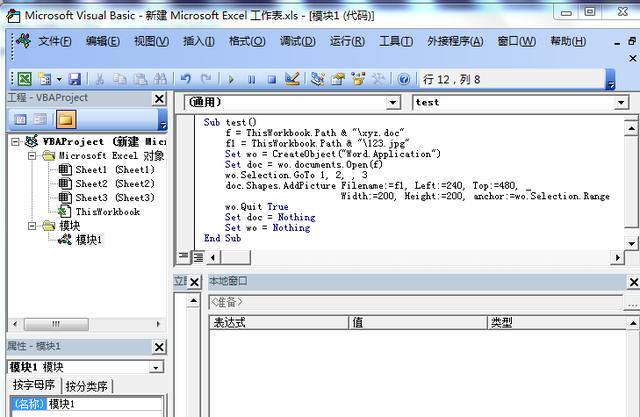Save the workbook with the Save icon

[74, 79]
